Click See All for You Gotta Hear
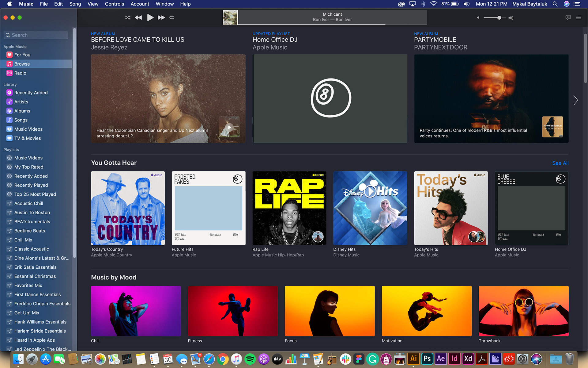The width and height of the screenshot is (588, 368). click(560, 163)
